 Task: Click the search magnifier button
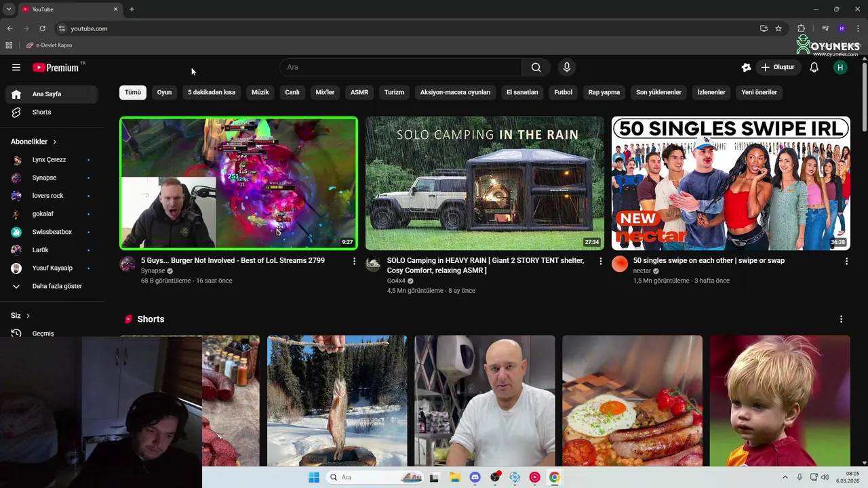[x=536, y=67]
